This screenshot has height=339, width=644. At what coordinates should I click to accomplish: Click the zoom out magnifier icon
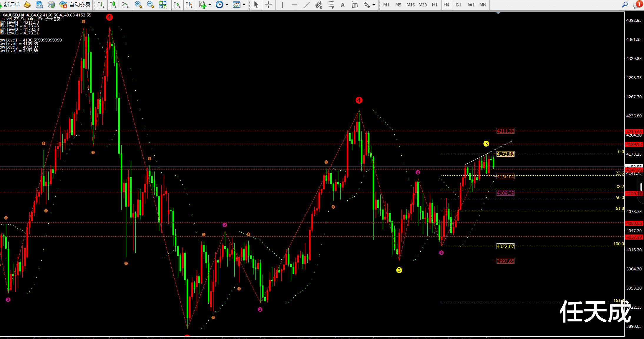[x=150, y=4]
